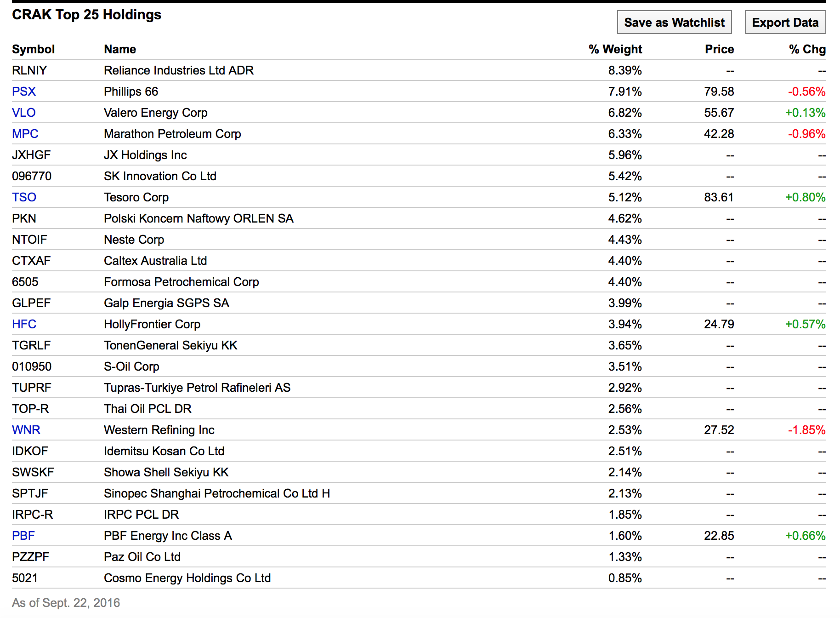
Task: Open the VLO symbol link
Action: [x=24, y=113]
